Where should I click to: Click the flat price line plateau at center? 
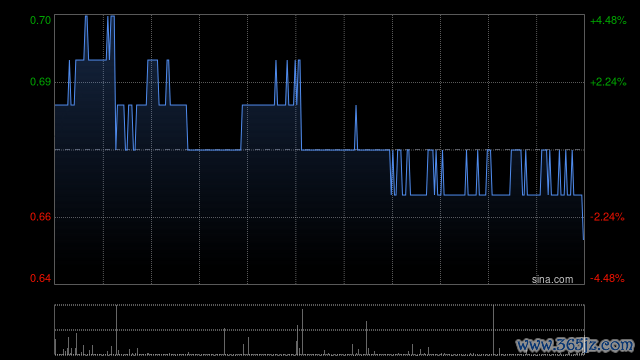coord(214,150)
